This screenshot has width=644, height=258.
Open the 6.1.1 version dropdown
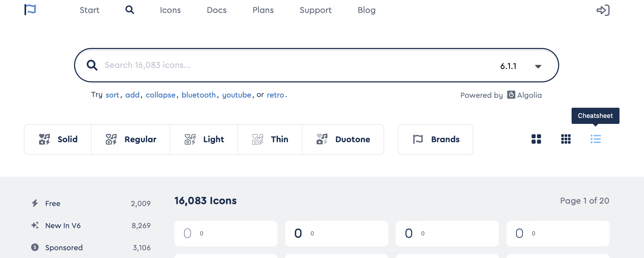click(x=519, y=66)
